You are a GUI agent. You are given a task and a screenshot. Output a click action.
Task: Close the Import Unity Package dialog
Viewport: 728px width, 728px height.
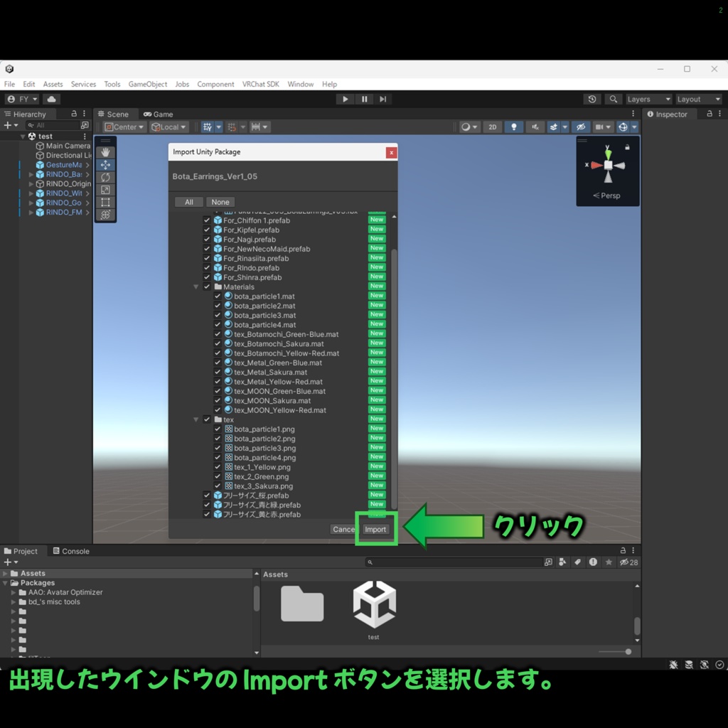392,152
